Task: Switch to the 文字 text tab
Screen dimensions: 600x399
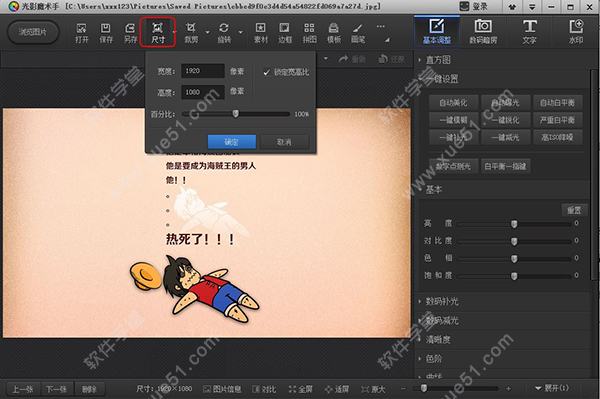Action: click(x=530, y=32)
